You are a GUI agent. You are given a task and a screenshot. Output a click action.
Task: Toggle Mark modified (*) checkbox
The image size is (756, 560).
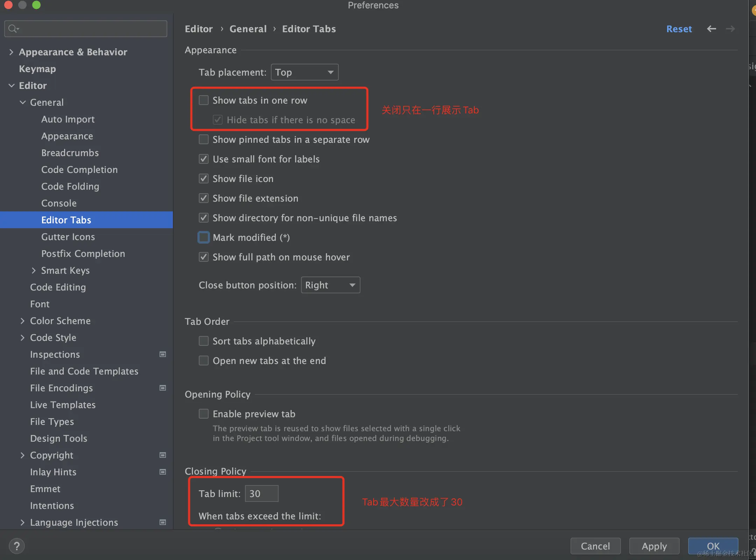[204, 237]
